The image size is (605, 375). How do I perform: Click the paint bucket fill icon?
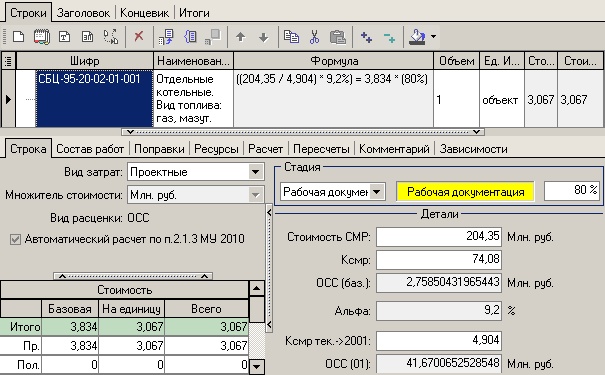(417, 37)
